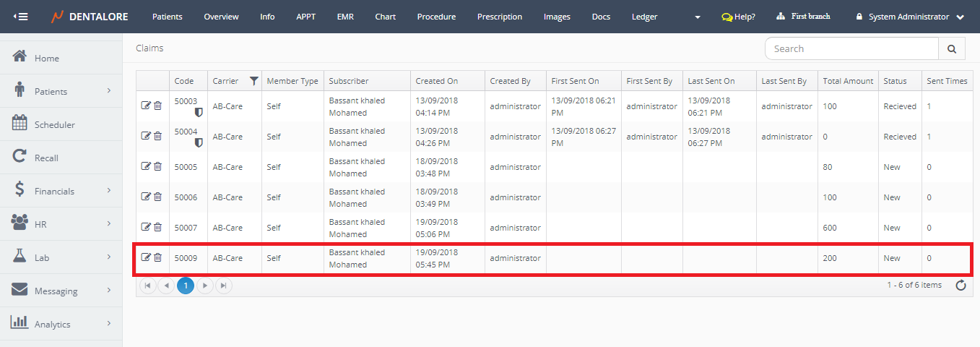Click the shield icon on claim 50003
980x347 pixels.
[199, 113]
